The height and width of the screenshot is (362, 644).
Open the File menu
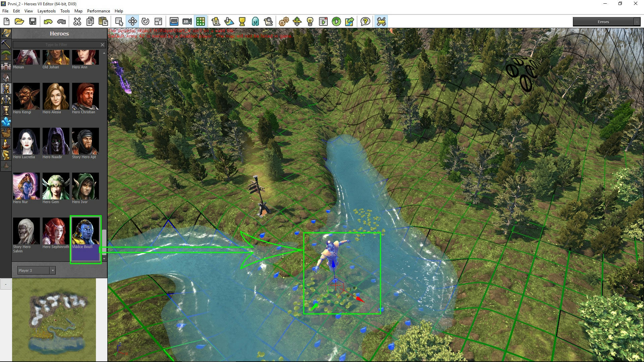5,11
